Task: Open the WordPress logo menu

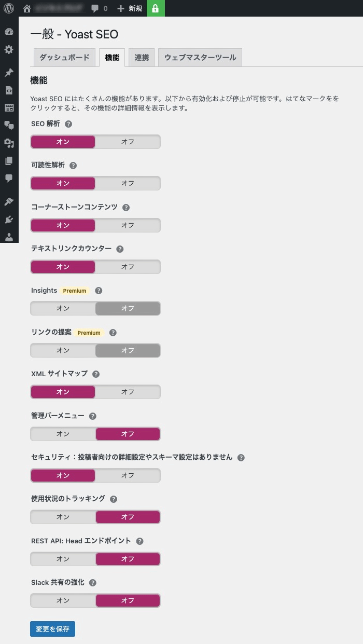Action: pos(9,8)
